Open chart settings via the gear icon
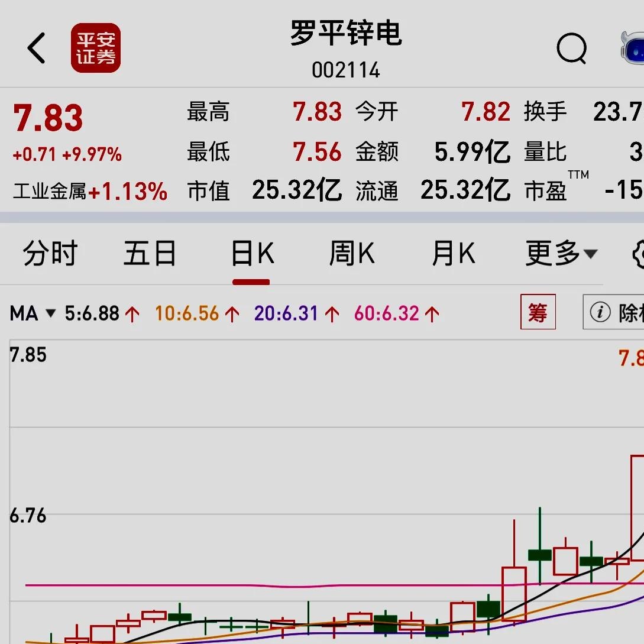The height and width of the screenshot is (644, 644). click(640, 253)
